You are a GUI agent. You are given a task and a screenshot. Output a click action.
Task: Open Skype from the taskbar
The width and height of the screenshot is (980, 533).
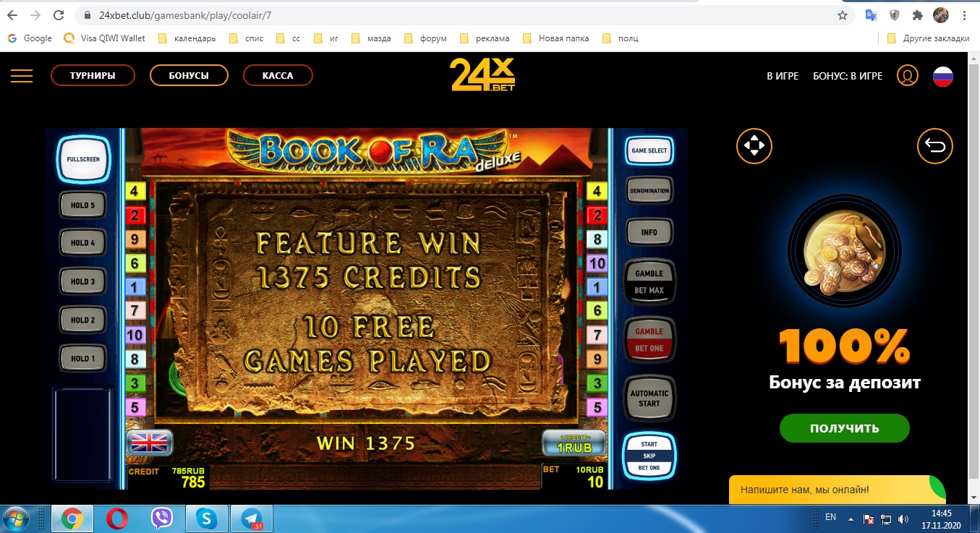click(207, 519)
